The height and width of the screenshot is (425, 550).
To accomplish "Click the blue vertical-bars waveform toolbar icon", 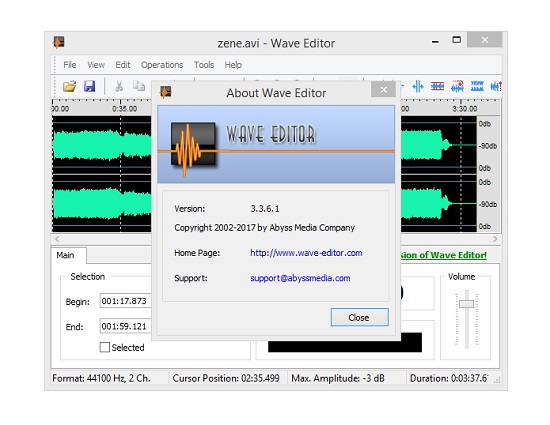I will (418, 86).
